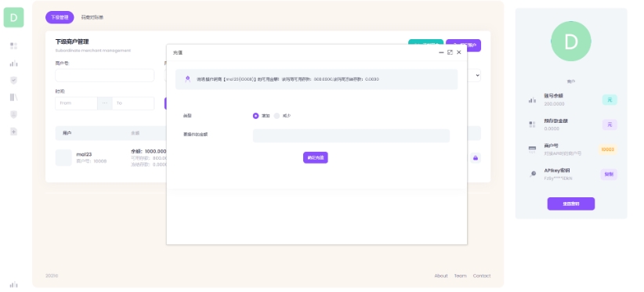Switch to the second tab next to 下级管理
The width and height of the screenshot is (644, 292).
coord(92,17)
